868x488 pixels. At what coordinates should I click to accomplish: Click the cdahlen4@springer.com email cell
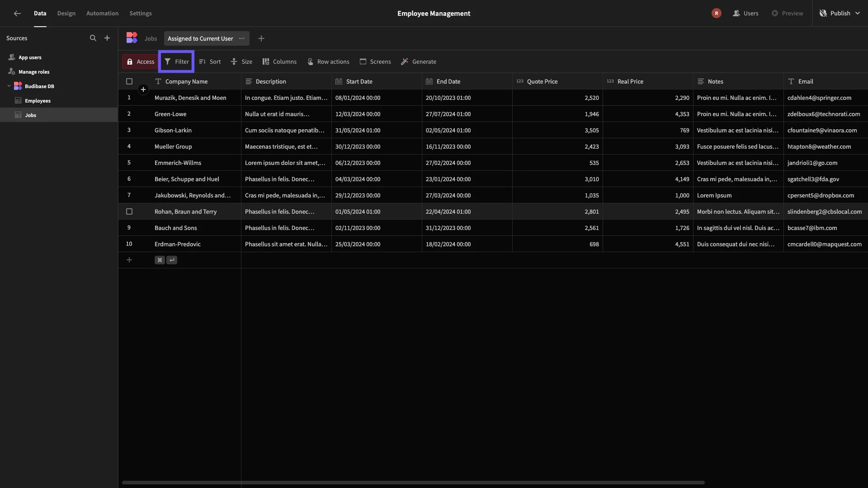point(826,98)
